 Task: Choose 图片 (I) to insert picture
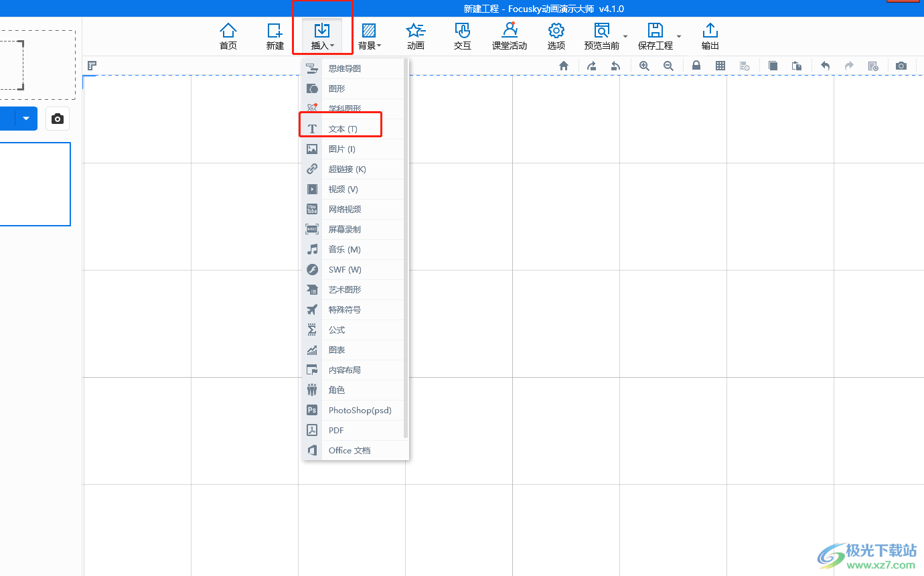(354, 149)
